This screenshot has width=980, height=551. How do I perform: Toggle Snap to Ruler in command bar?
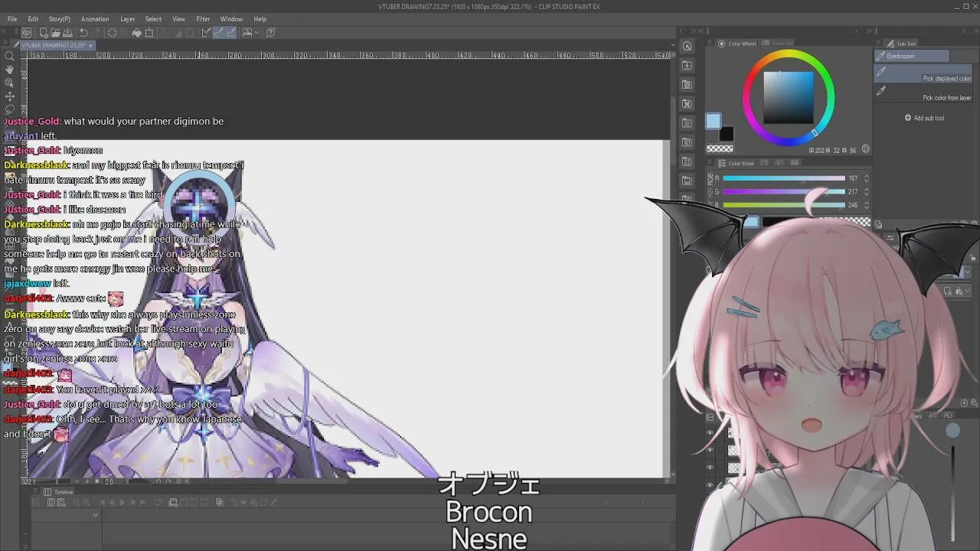pos(206,33)
